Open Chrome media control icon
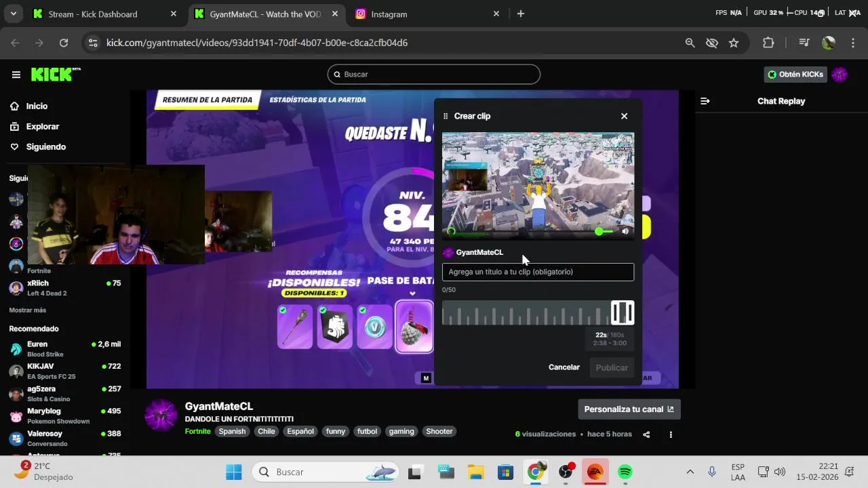This screenshot has width=868, height=488. [x=804, y=43]
